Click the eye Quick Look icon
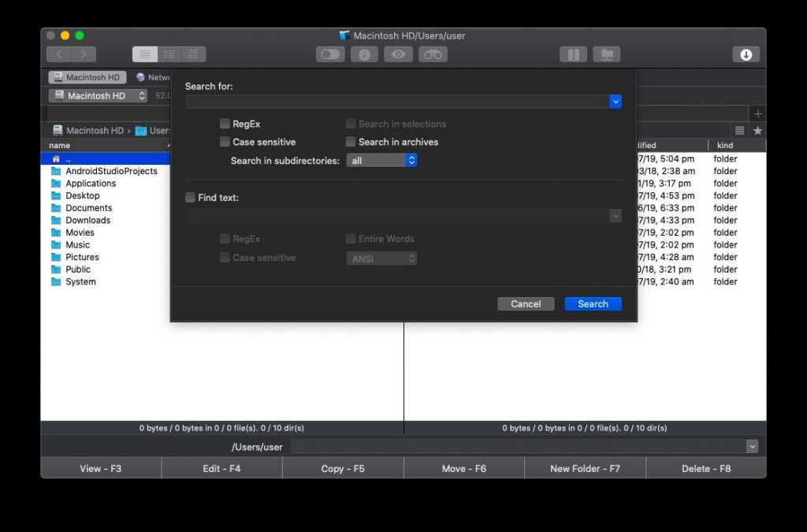Image resolution: width=807 pixels, height=532 pixels. point(400,54)
